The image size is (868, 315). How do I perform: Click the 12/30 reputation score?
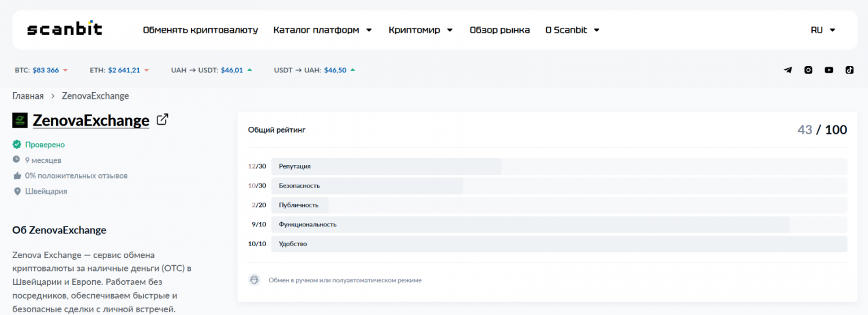pos(257,166)
